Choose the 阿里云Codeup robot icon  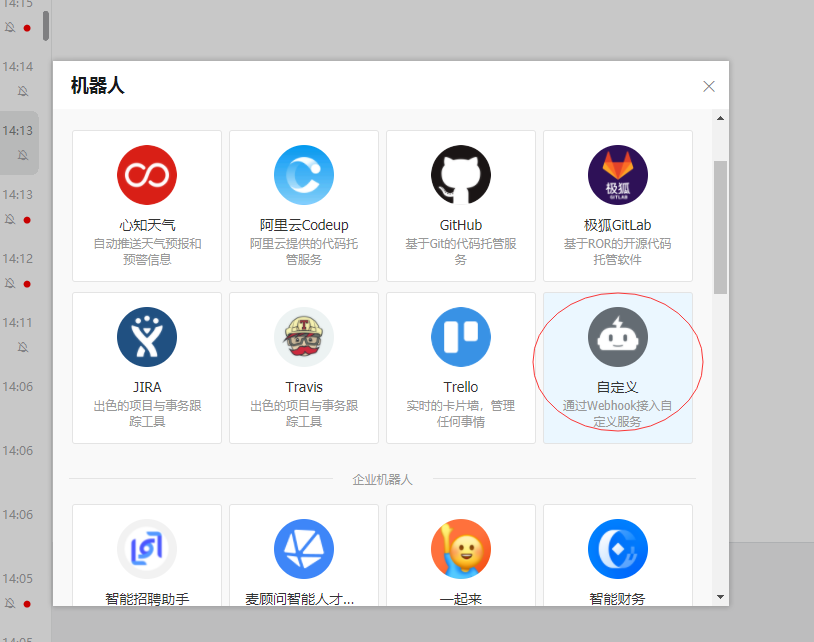pyautogui.click(x=304, y=175)
